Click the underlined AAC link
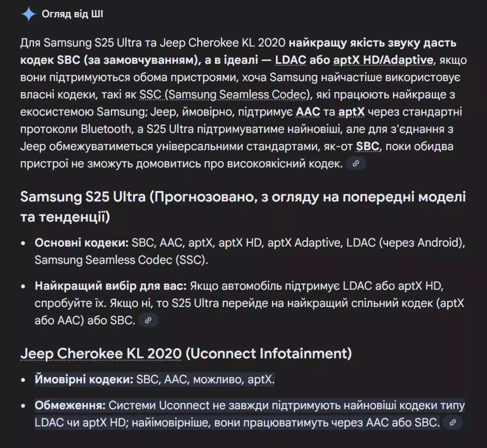The image size is (487, 448). (x=308, y=112)
